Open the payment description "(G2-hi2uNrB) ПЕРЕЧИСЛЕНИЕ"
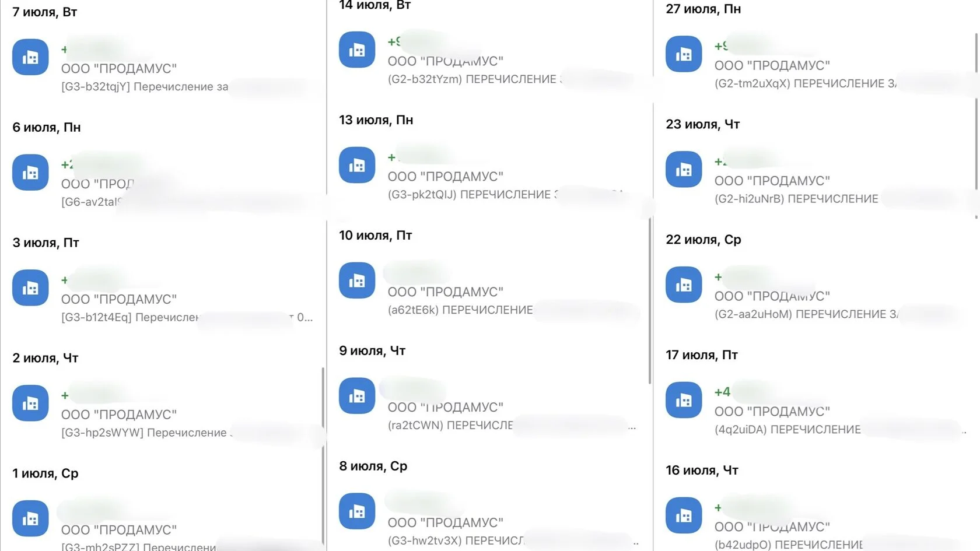This screenshot has width=980, height=551. 796,199
